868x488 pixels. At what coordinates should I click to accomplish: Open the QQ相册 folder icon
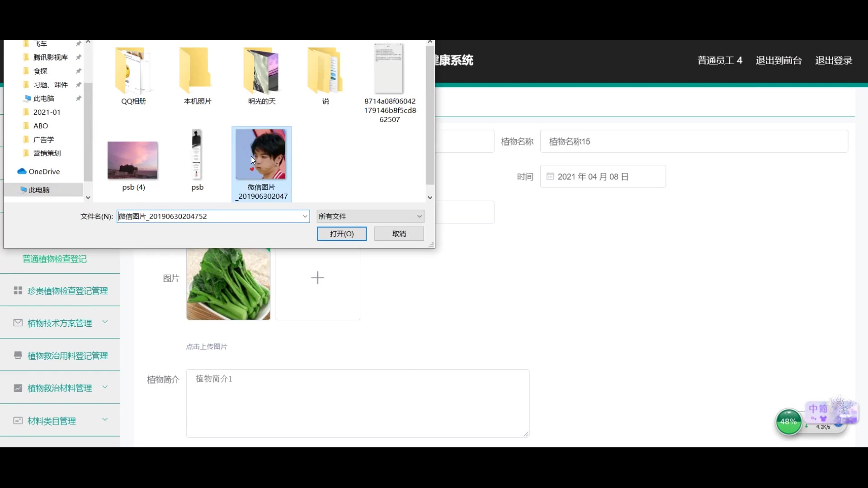coord(133,71)
